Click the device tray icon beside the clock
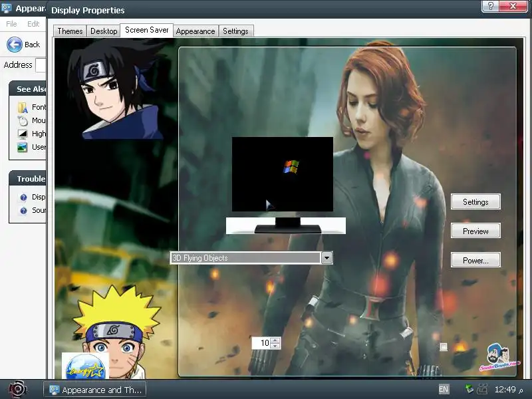Image resolution: width=532 pixels, height=399 pixels. pos(482,389)
